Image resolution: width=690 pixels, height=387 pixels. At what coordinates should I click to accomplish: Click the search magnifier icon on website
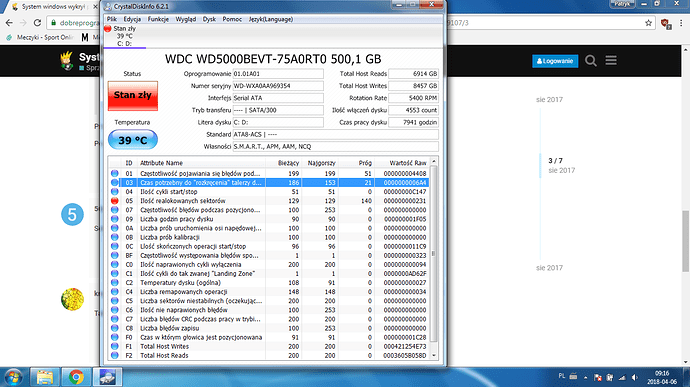[591, 61]
